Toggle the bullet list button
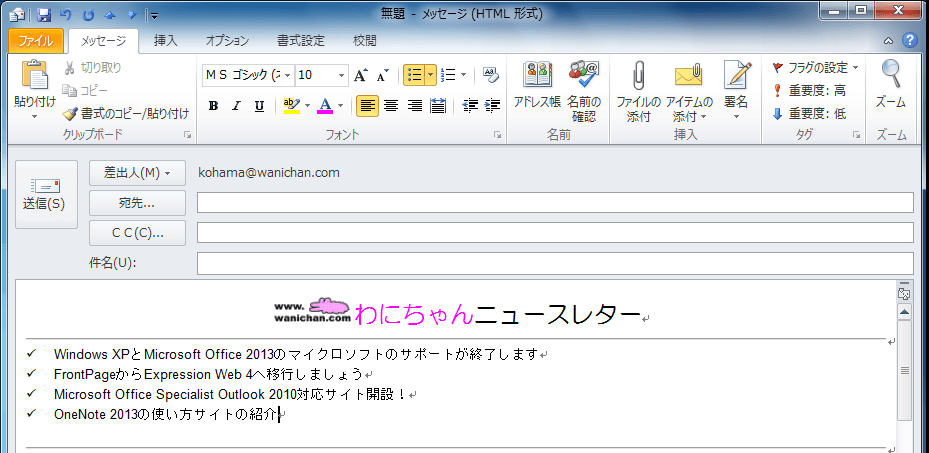 pos(415,75)
